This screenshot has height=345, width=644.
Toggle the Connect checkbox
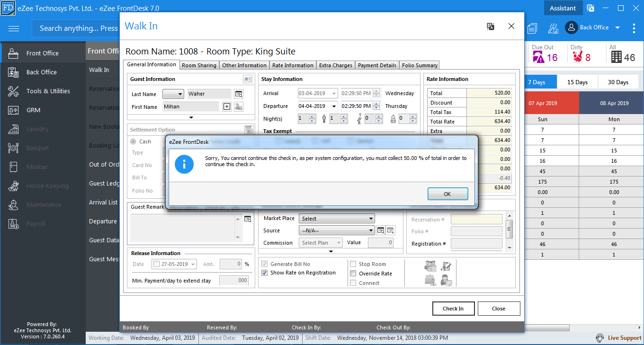tap(353, 283)
